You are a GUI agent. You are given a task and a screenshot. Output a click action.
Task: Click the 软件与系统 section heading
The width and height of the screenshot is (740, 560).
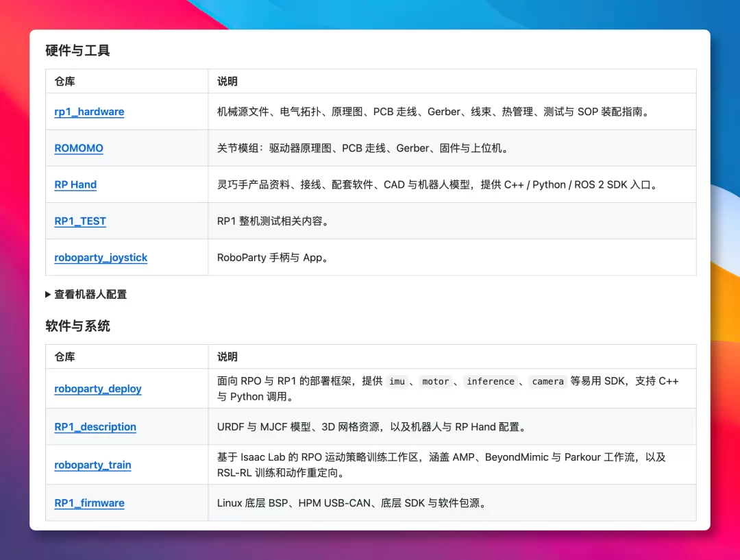click(77, 326)
